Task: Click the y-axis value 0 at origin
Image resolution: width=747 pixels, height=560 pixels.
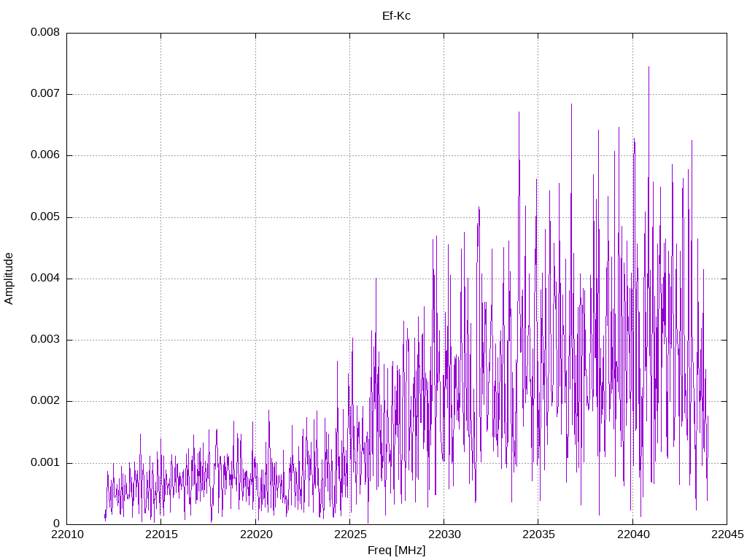Action: [57, 524]
